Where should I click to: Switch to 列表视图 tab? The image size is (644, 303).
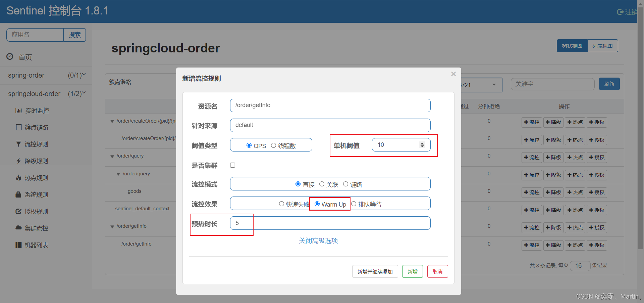(x=602, y=46)
